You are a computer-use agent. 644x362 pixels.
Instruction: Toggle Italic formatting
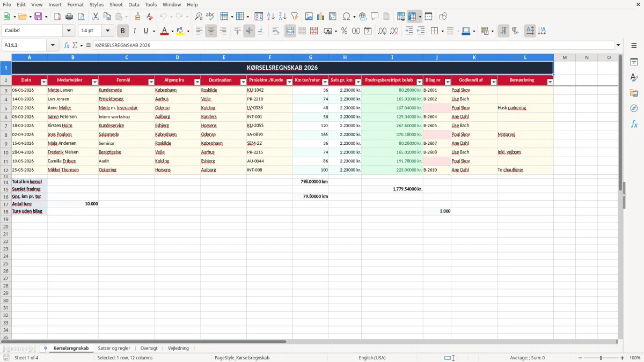point(135,31)
